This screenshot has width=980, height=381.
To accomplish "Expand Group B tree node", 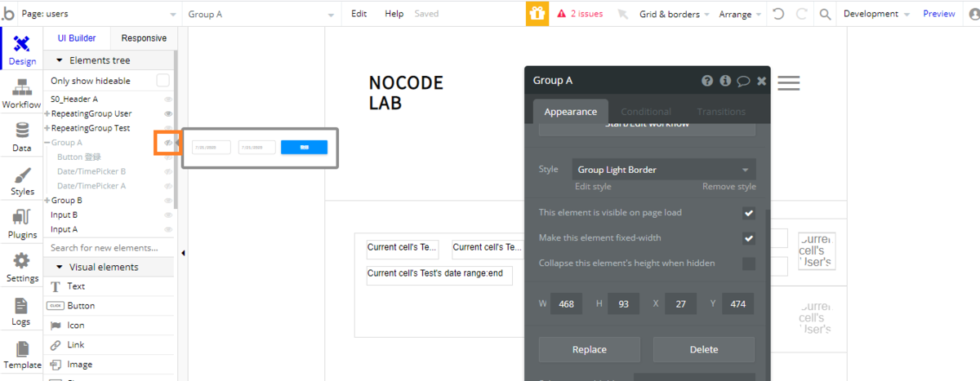I will click(47, 201).
